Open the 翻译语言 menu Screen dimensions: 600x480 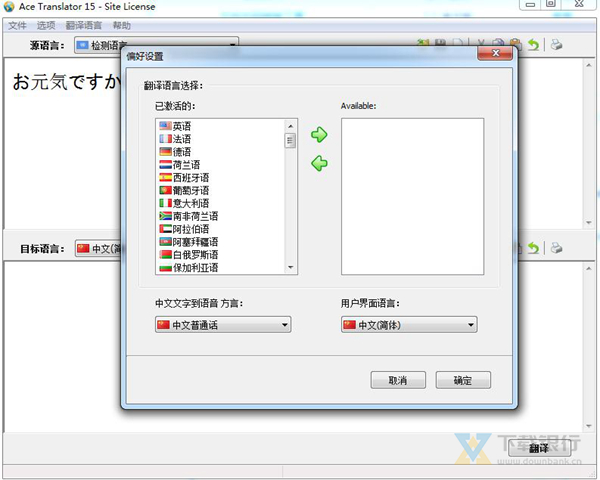(83, 26)
